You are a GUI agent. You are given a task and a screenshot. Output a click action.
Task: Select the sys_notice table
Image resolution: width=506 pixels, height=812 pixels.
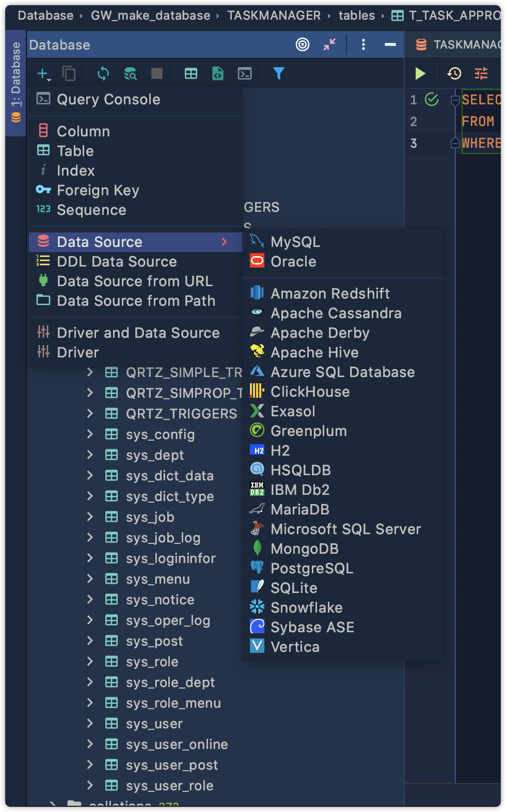click(160, 600)
